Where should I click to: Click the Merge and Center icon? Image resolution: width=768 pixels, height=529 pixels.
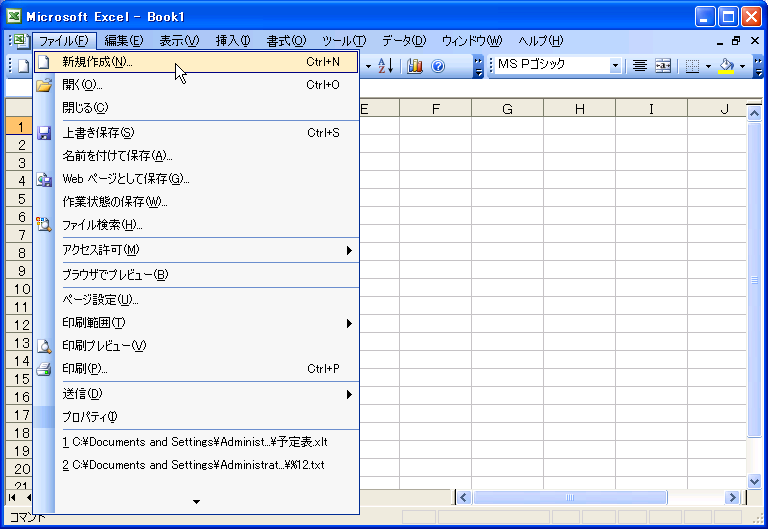point(663,66)
